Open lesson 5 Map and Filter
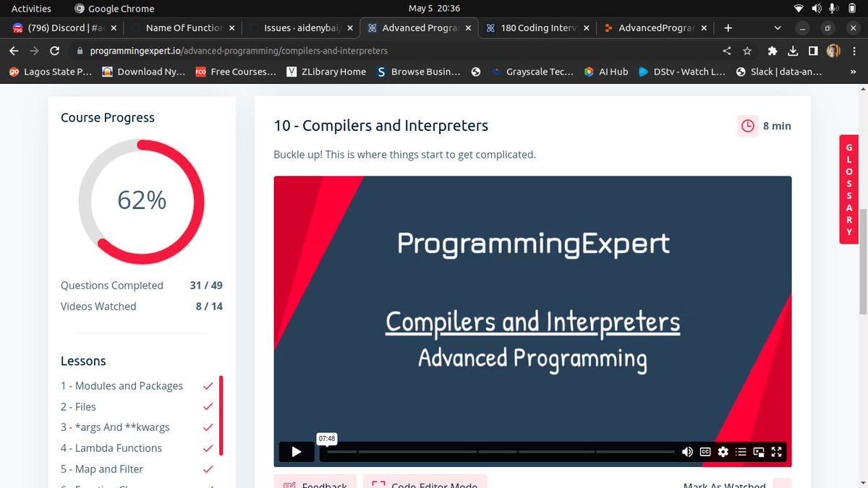Image resolution: width=868 pixels, height=488 pixels. coord(102,469)
